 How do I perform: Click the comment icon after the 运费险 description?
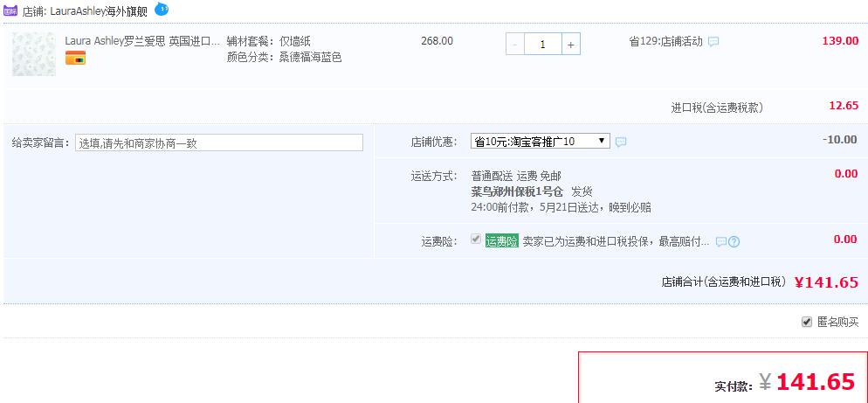tap(720, 241)
